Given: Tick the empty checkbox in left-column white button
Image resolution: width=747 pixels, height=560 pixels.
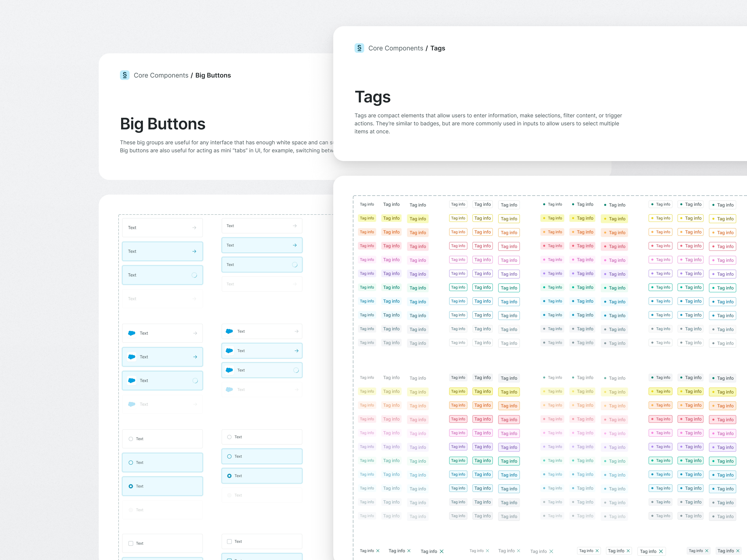Looking at the screenshot, I should pos(131,543).
